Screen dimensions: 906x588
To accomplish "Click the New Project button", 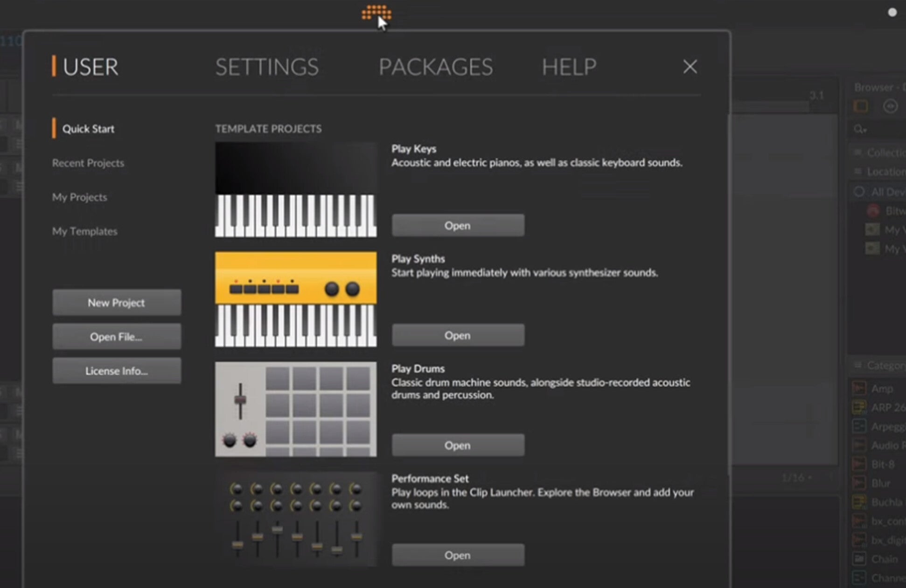I will (x=117, y=303).
